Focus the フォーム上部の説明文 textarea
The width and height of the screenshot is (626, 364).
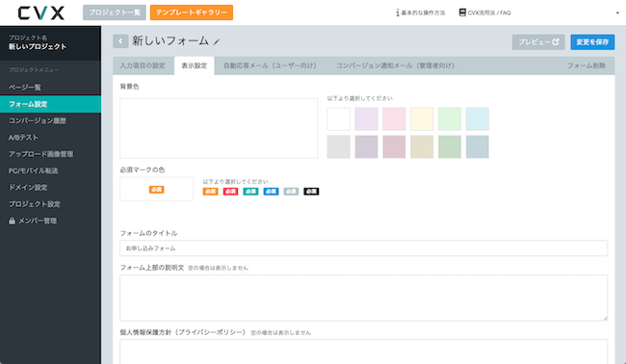pyautogui.click(x=364, y=298)
